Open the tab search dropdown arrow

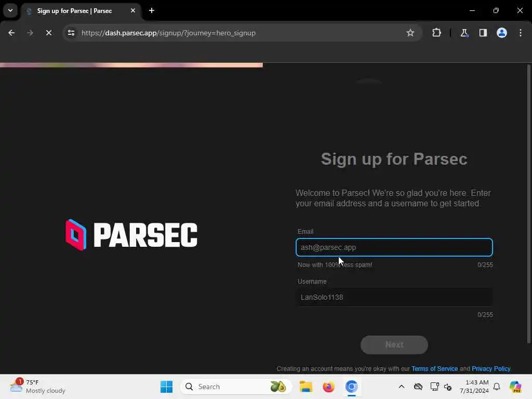[10, 10]
